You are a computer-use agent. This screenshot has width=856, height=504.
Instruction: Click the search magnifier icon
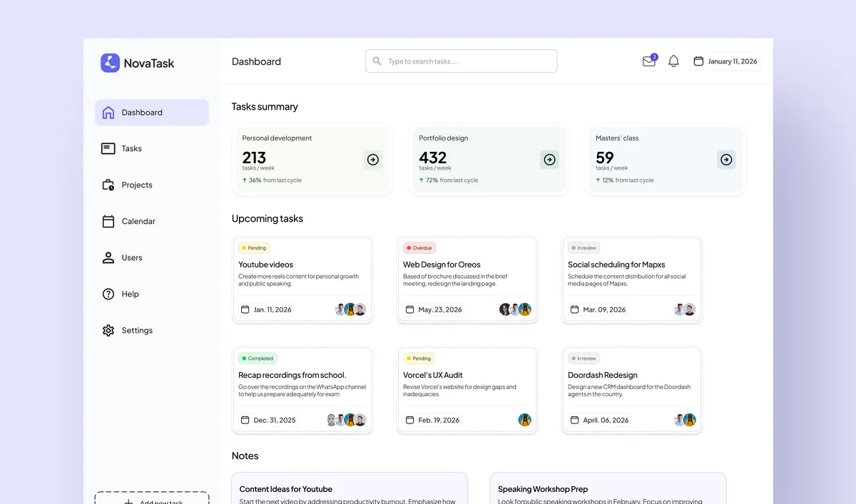click(x=377, y=61)
